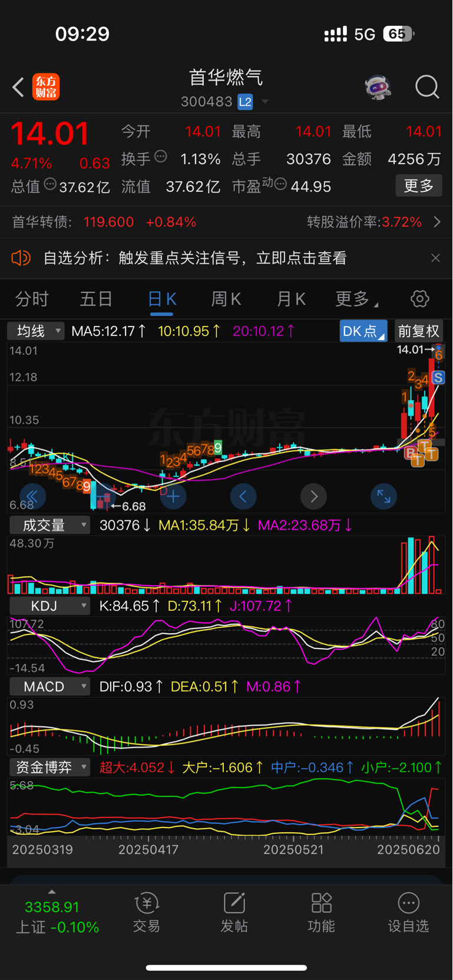
Task: Expand chart to fullscreen icon
Action: pyautogui.click(x=383, y=496)
